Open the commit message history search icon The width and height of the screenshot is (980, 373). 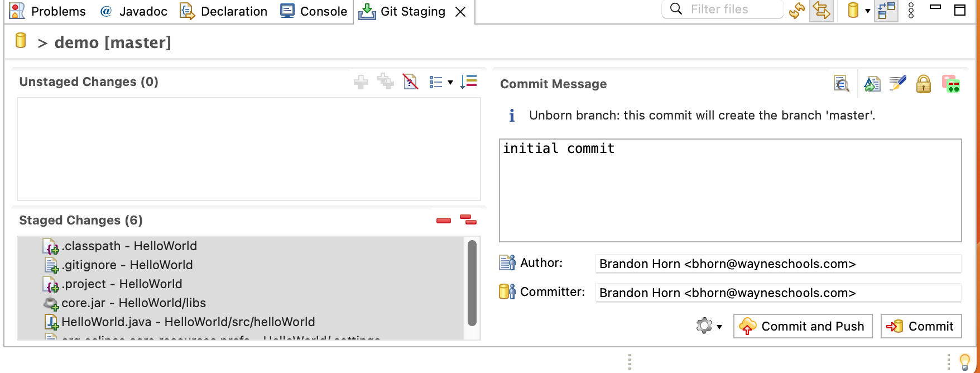[841, 84]
